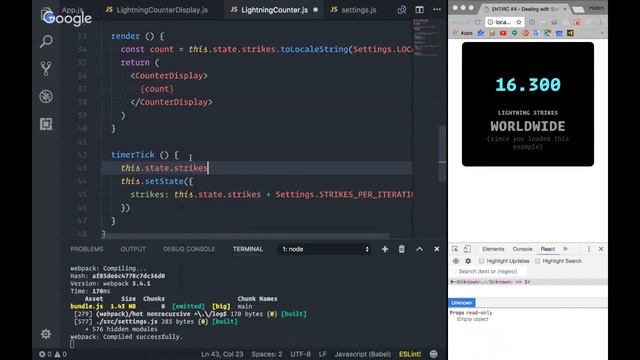
Task: Click the errors and warnings status bar indicator
Action: point(53,354)
